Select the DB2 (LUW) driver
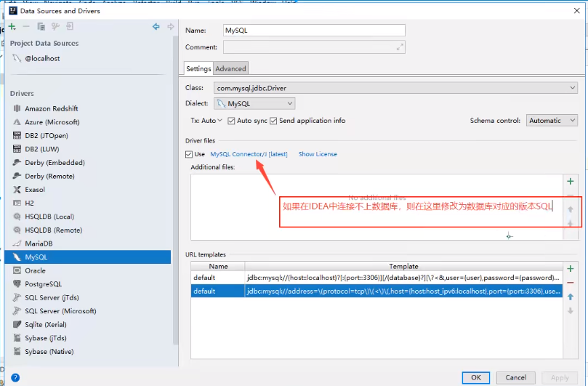588x386 pixels. click(x=88, y=149)
